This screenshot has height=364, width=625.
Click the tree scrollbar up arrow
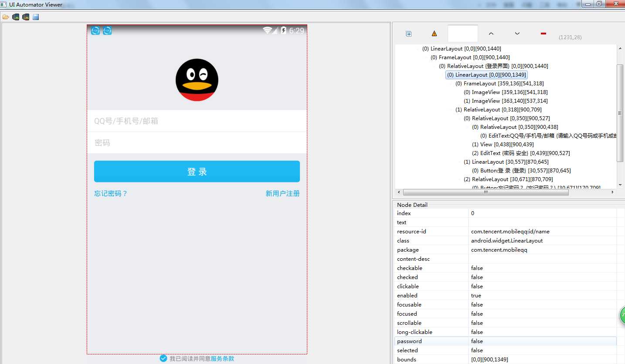coord(620,48)
